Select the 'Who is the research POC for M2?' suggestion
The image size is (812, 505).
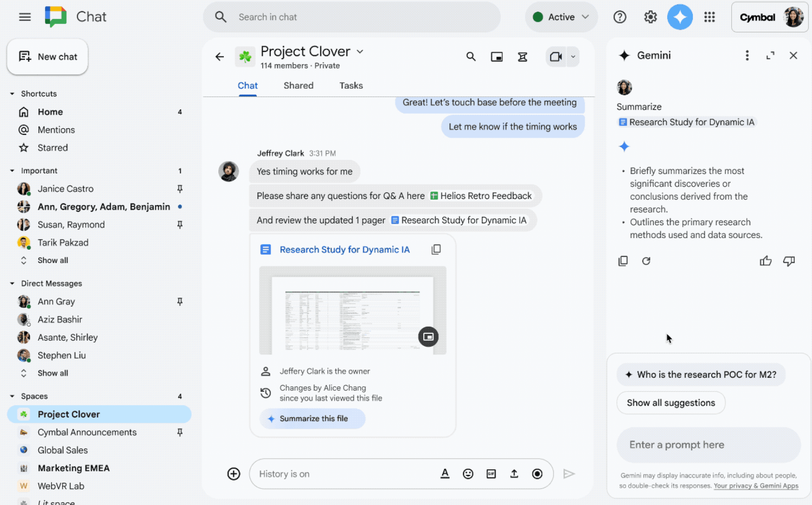701,375
